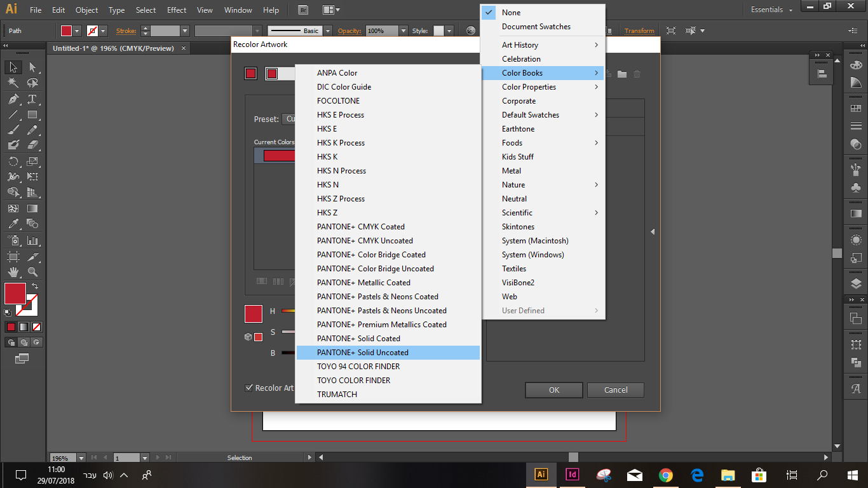Select the Direct Selection tool
This screenshot has width=868, height=488.
[x=32, y=67]
